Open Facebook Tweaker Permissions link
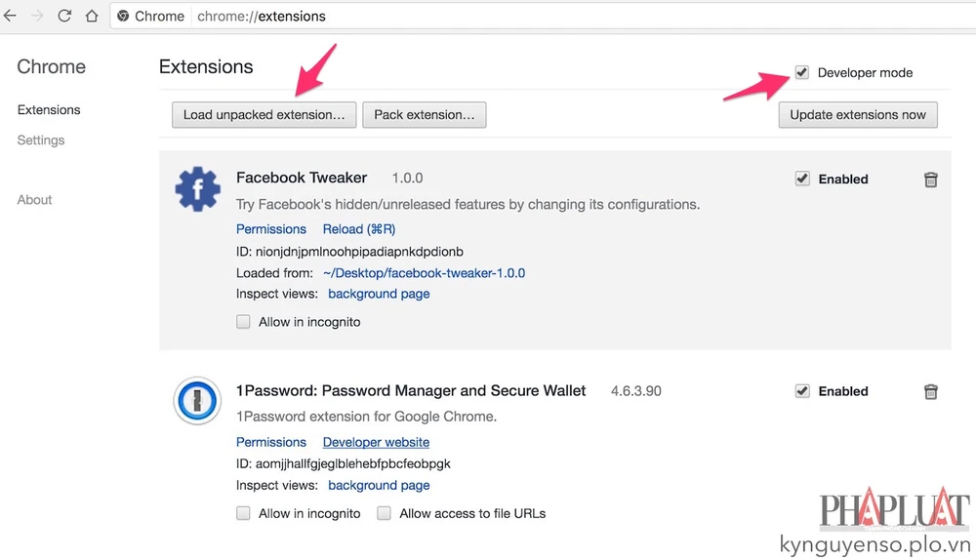This screenshot has width=976, height=560. point(271,229)
